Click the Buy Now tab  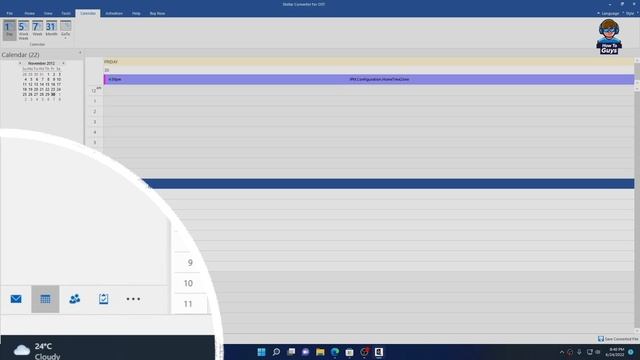[x=157, y=13]
